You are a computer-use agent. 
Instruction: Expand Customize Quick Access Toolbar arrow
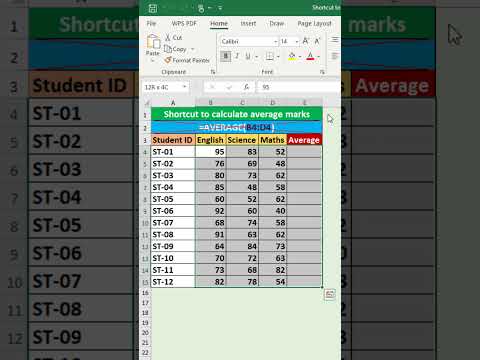pyautogui.click(x=220, y=8)
